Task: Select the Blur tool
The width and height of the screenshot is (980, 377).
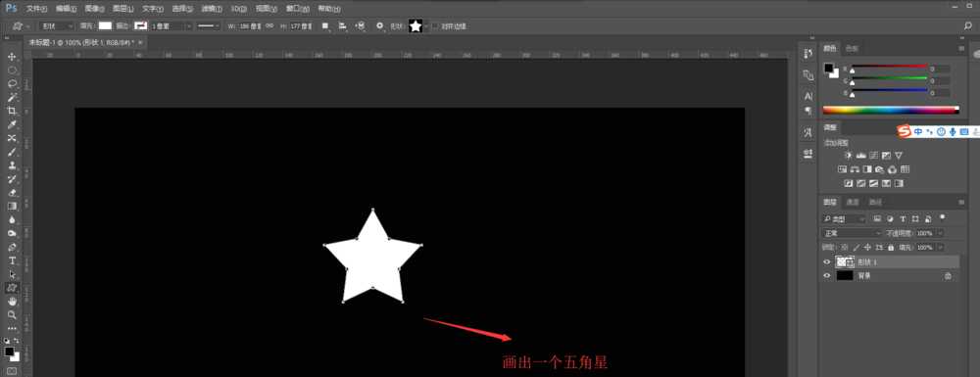Action: (12, 219)
